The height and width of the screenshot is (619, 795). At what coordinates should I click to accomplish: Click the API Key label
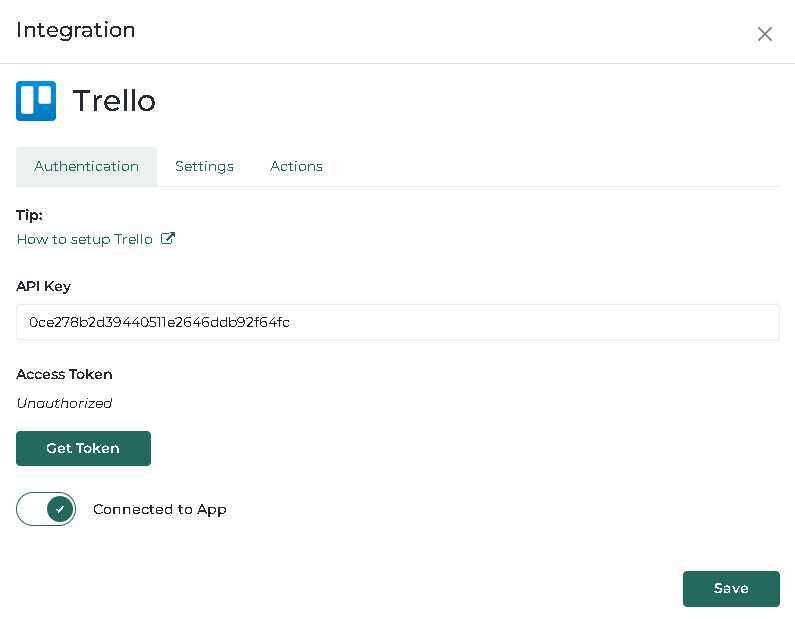click(x=44, y=286)
